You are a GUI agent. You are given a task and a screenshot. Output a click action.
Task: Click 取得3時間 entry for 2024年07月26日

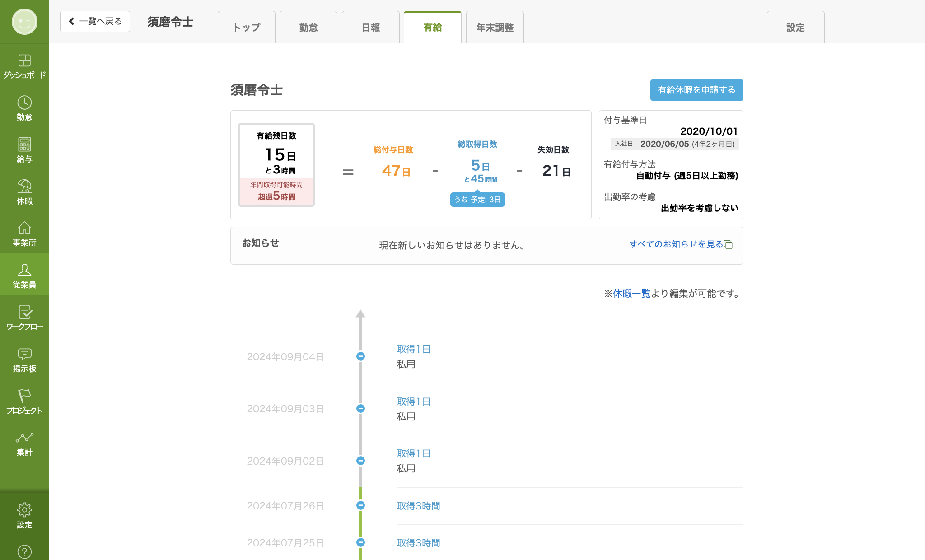click(418, 506)
